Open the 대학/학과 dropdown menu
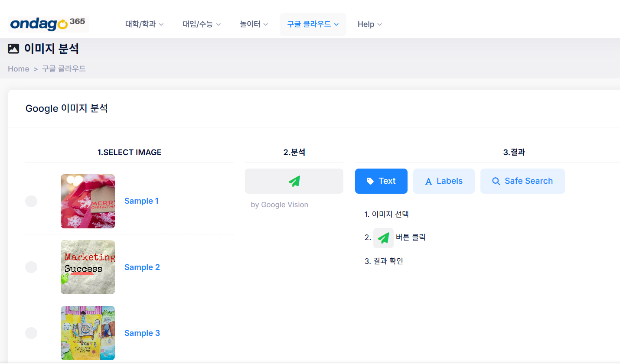 [x=144, y=24]
